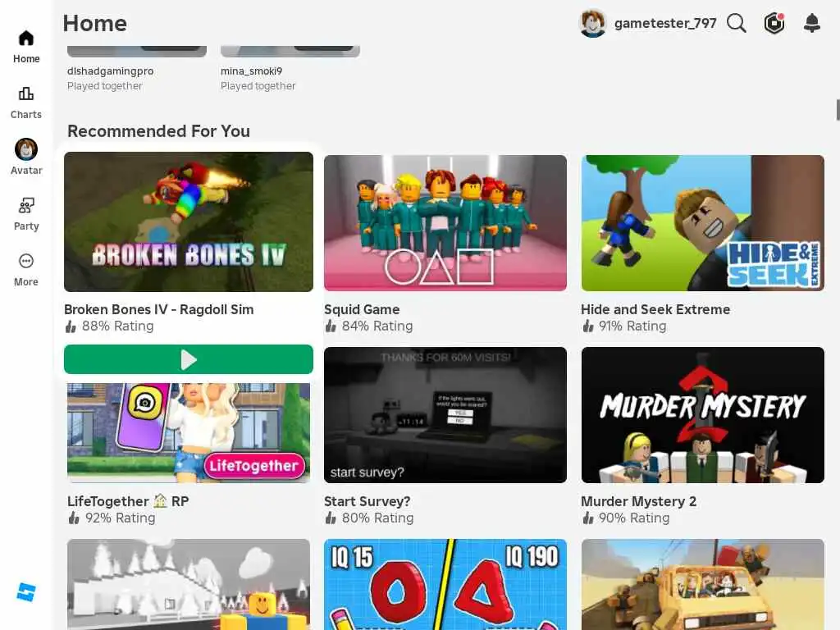Click Played together under mina_smoki9
Viewport: 840px width, 630px height.
tap(258, 85)
